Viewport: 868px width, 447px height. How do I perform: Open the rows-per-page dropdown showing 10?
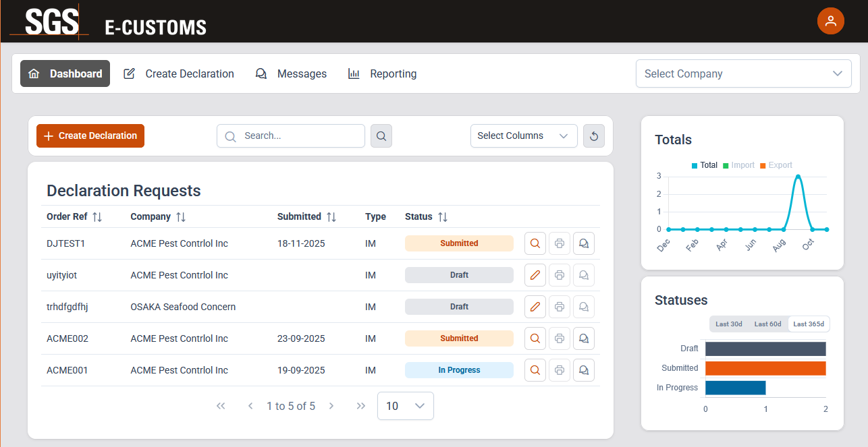tap(405, 406)
